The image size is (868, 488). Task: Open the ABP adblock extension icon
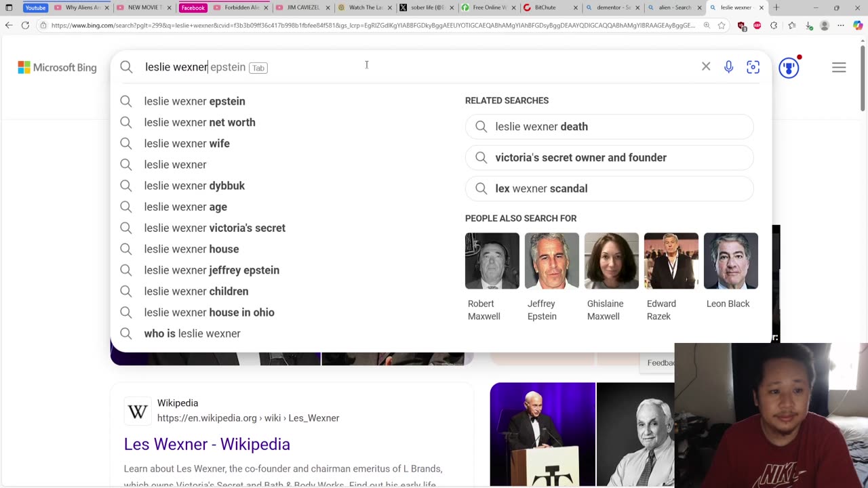[757, 25]
